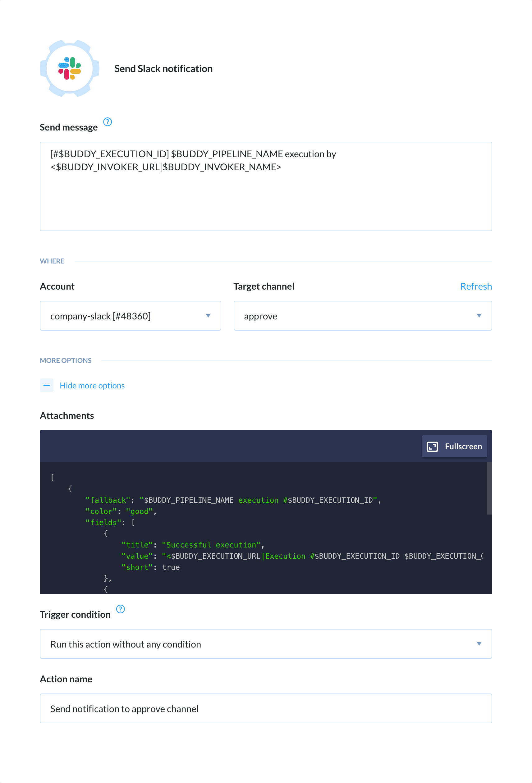Viewport: 532px width, 783px height.
Task: Hide more options for the action
Action: [92, 385]
